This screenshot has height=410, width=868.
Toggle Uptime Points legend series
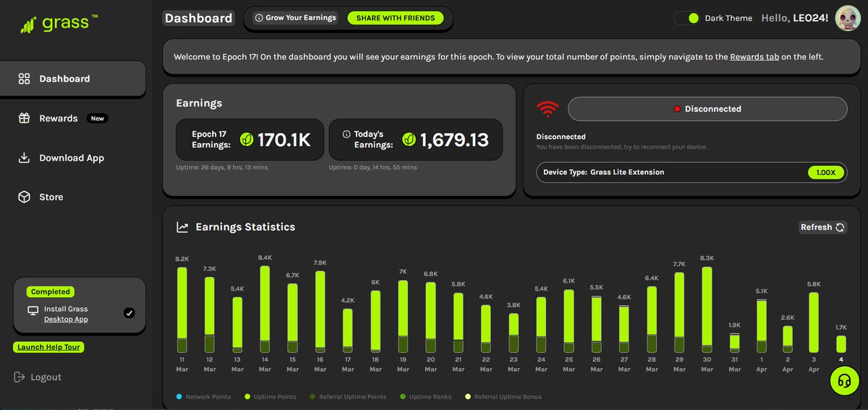tap(269, 397)
